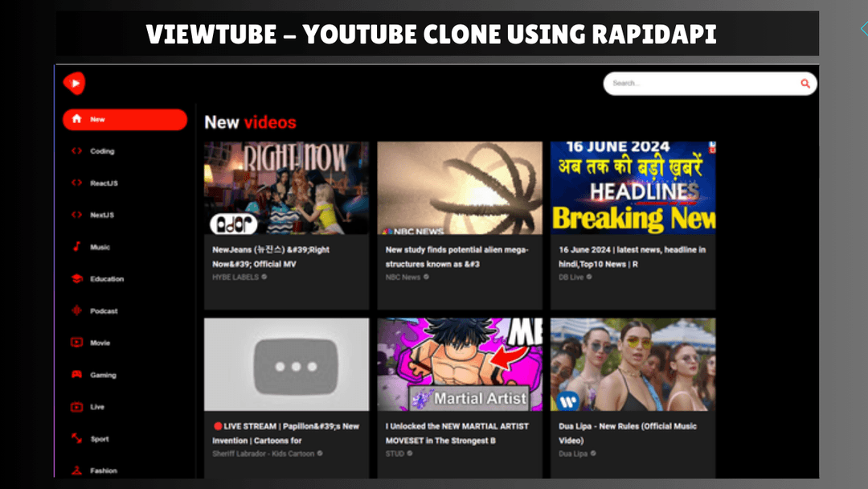This screenshot has height=489, width=868.
Task: Visit the HYBE LABELS channel
Action: [235, 277]
